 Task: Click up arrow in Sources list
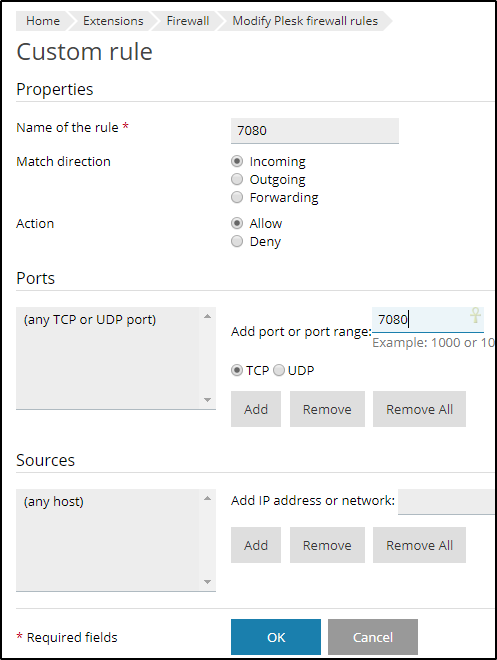click(x=207, y=498)
